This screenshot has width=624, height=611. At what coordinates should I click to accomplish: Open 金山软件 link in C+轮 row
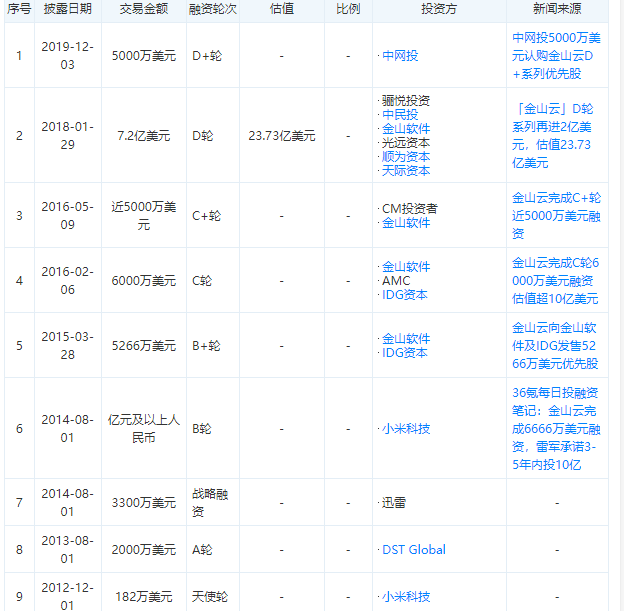point(406,223)
